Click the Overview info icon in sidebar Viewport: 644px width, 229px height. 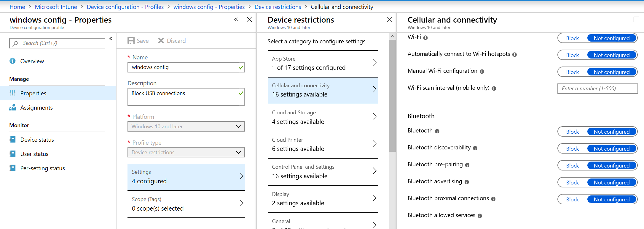(x=12, y=61)
